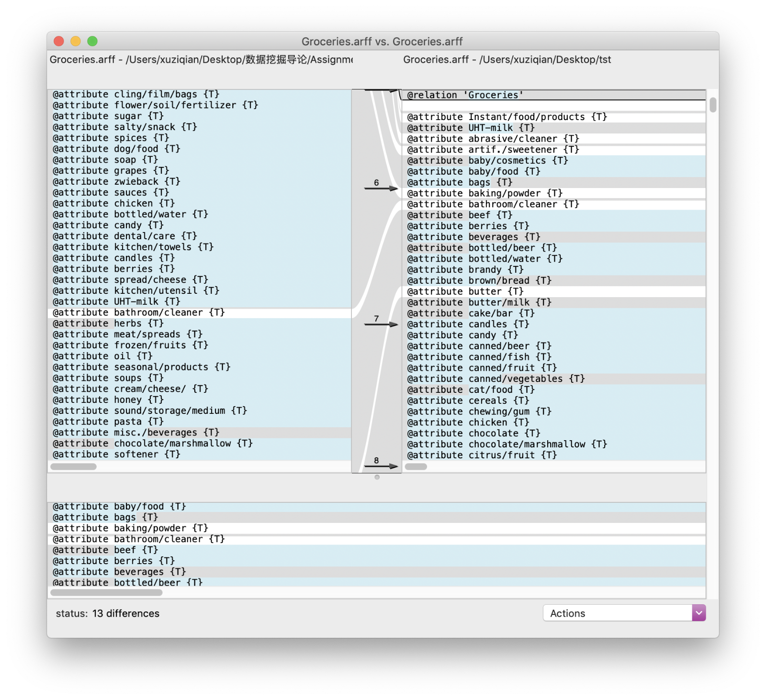The height and width of the screenshot is (700, 766).
Task: Select merge pane line 'beef {T}'
Action: point(377,550)
